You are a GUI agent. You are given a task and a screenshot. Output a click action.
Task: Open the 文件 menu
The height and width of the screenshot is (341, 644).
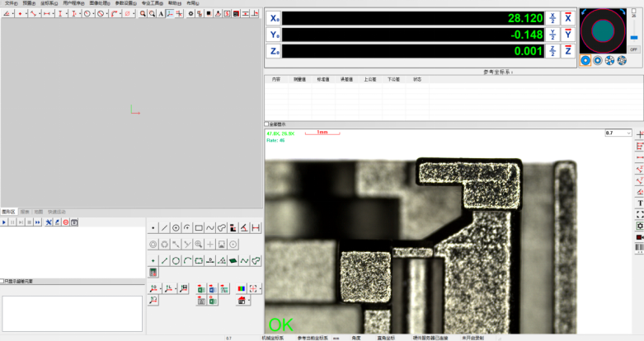tap(11, 3)
